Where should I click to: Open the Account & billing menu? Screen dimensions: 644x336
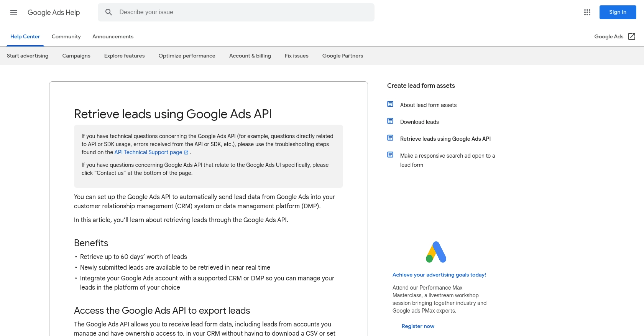tap(250, 56)
